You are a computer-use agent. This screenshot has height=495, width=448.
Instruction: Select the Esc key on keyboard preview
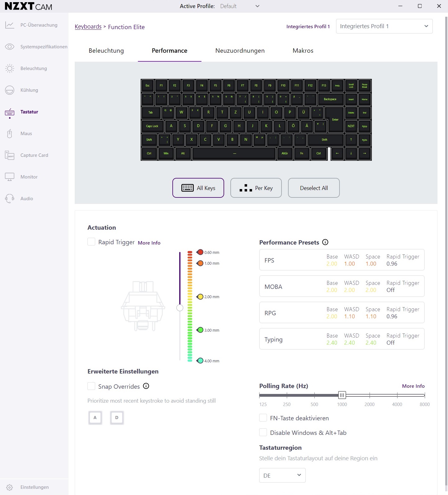tap(148, 86)
